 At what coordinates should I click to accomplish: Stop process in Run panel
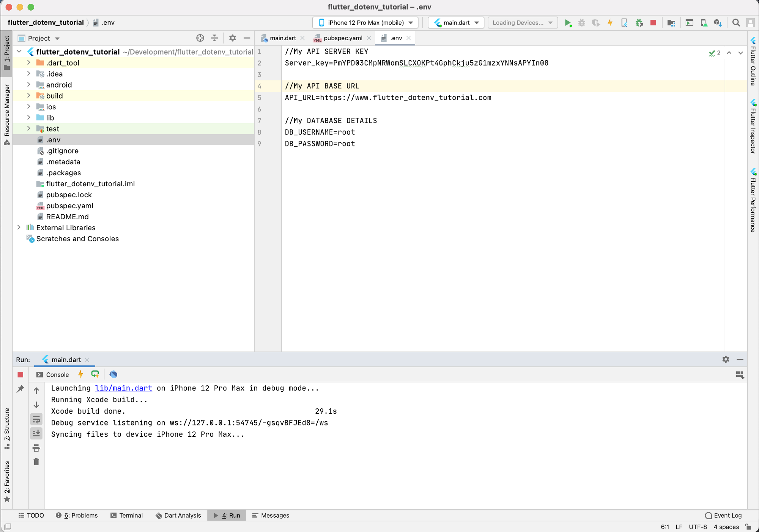point(20,375)
